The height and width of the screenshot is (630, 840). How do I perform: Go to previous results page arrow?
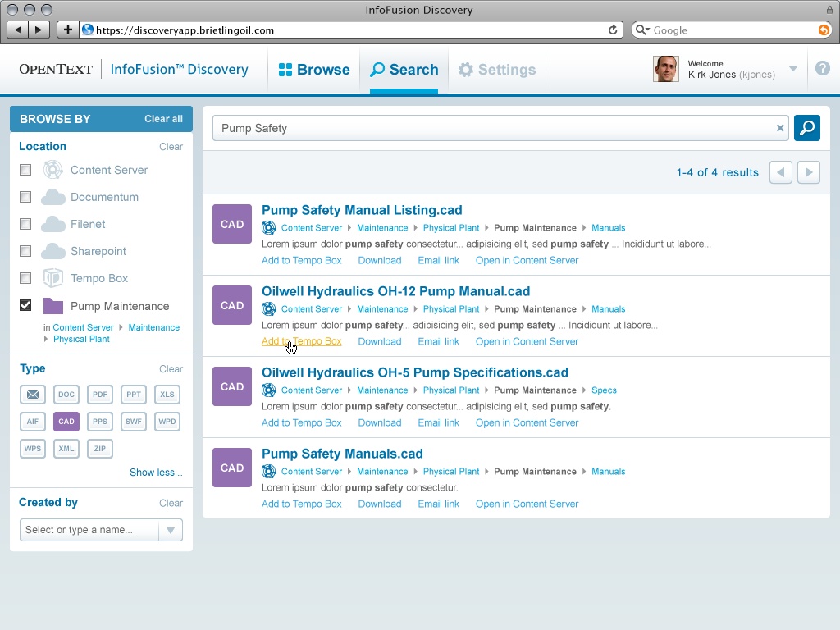pos(781,172)
